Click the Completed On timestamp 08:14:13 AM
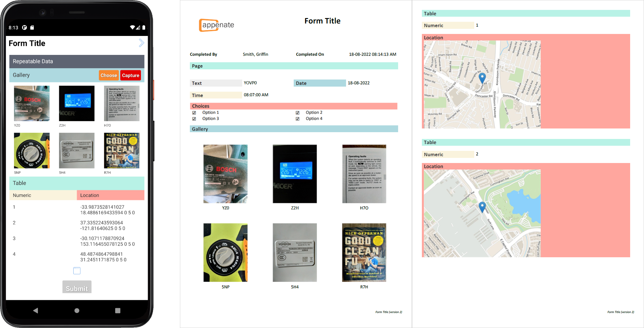This screenshot has height=328, width=644. 373,54
